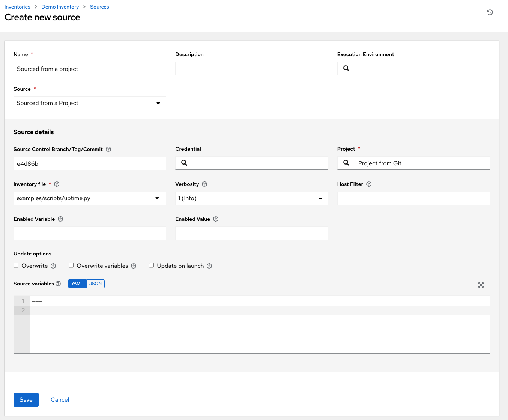Enable the Overwrite checkbox
508x420 pixels.
click(16, 265)
